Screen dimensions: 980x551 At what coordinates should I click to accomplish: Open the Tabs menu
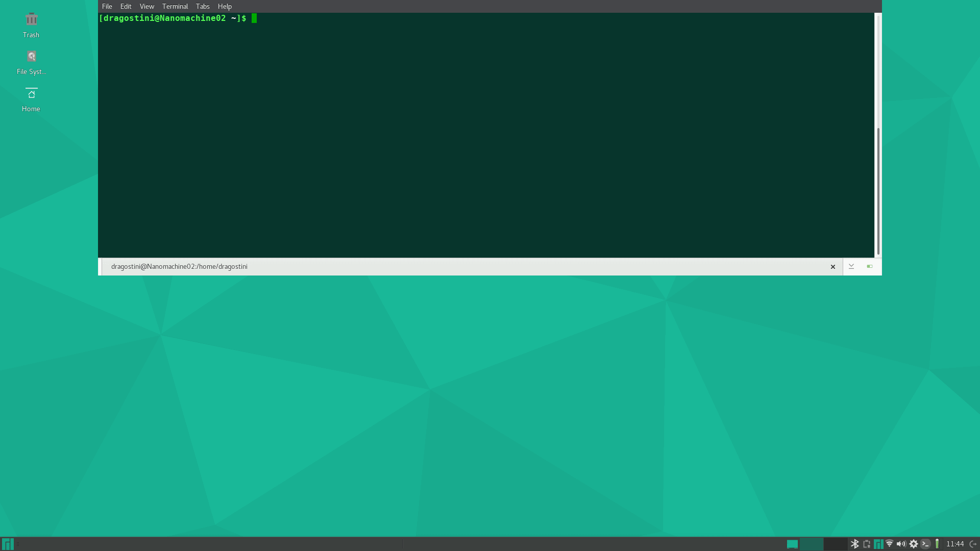203,6
